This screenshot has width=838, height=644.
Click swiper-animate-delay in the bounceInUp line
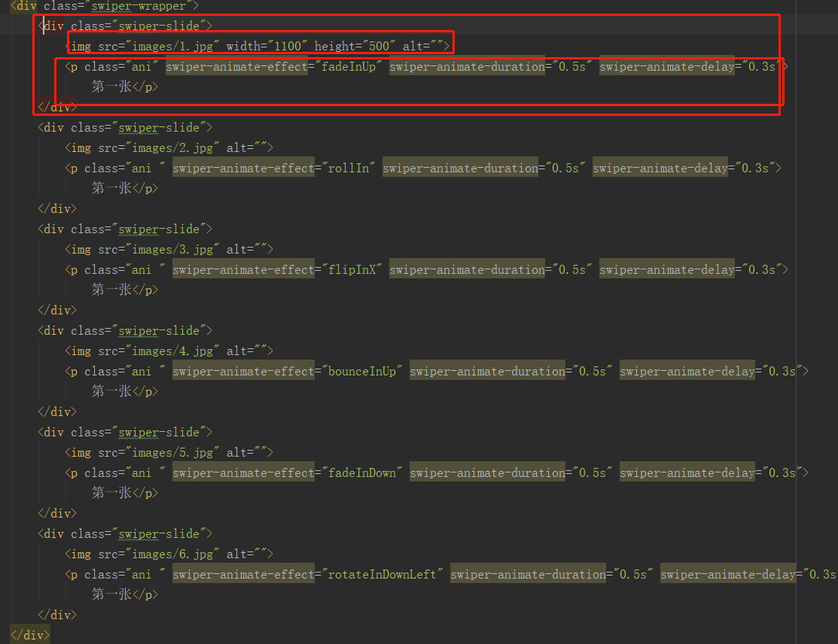[687, 371]
